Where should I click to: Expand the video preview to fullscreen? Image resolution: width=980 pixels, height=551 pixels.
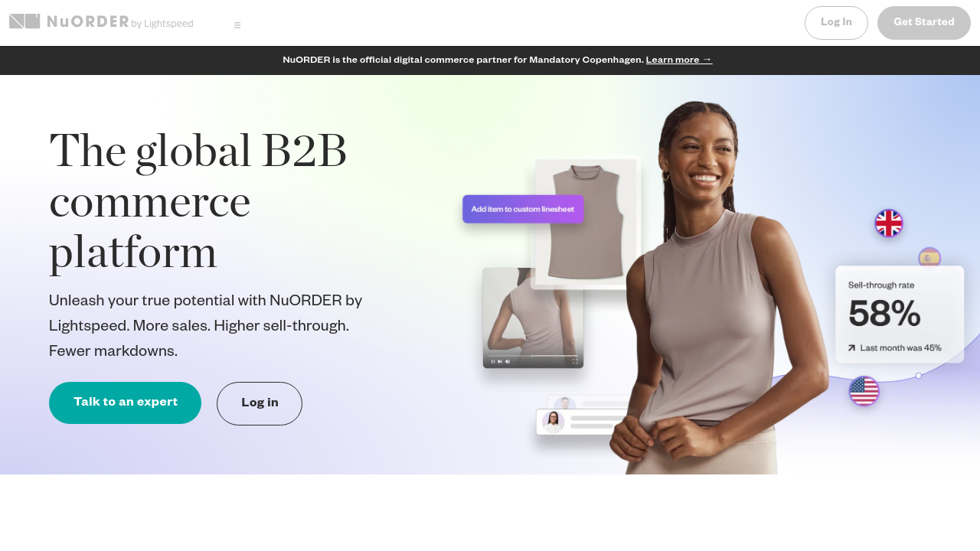click(575, 361)
